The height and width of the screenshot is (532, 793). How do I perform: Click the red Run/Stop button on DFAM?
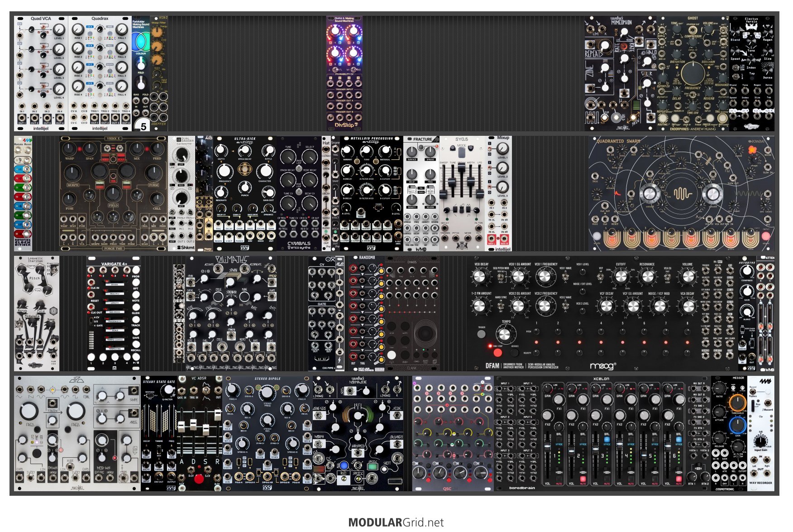[x=497, y=352]
